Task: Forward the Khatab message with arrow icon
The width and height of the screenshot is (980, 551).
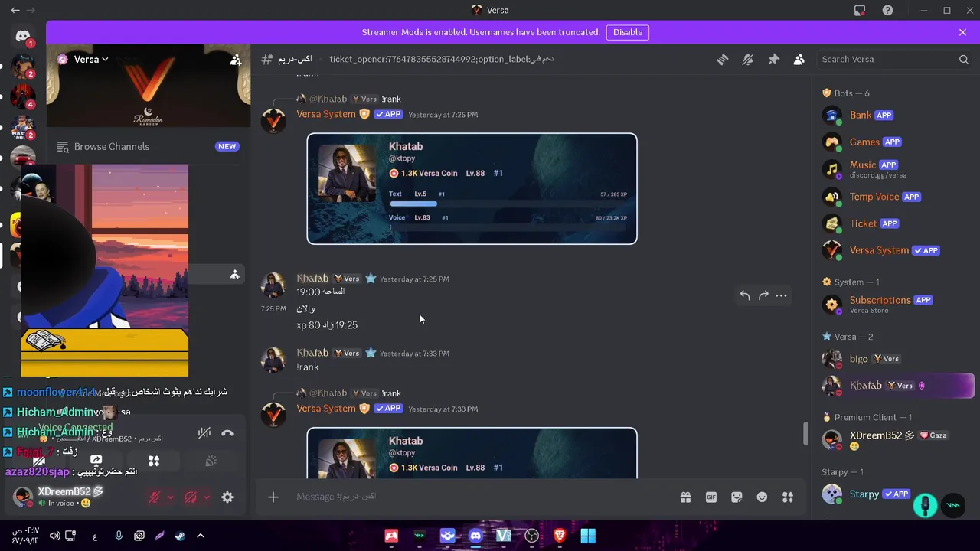Action: pos(763,295)
